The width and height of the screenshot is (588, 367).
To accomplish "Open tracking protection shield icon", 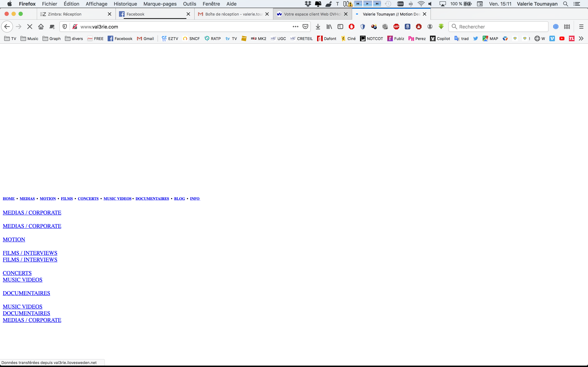I will (x=65, y=27).
